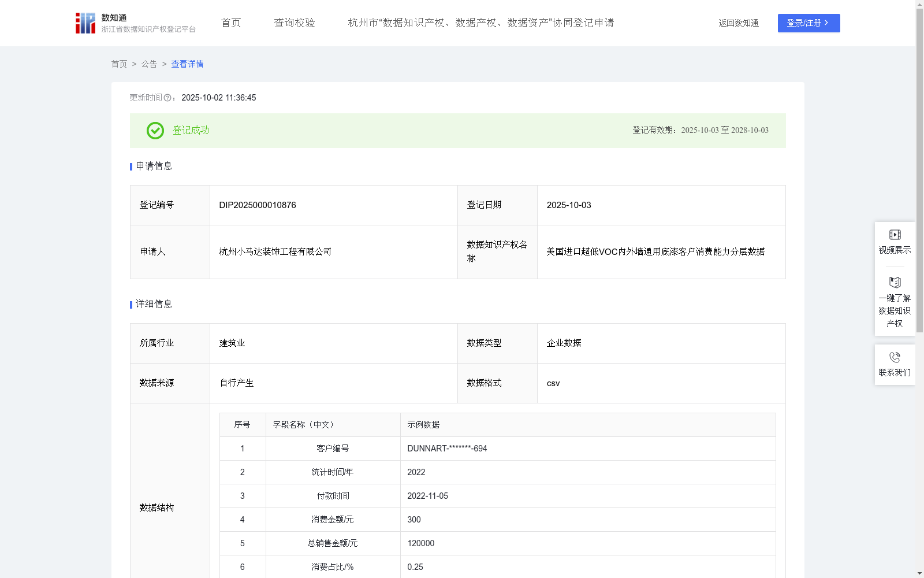Click the 登记有效期 validity period text
The height and width of the screenshot is (578, 924).
pos(701,130)
